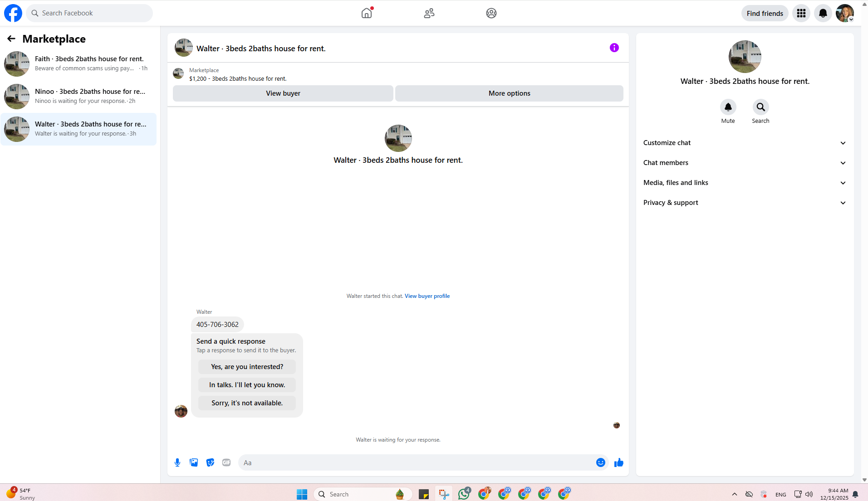Open the listing thumbnail in the Marketplace banner
The height and width of the screenshot is (501, 868).
point(178,73)
